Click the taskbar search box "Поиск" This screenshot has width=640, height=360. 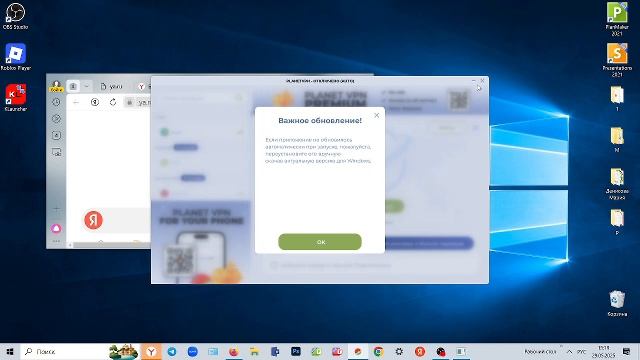(80, 351)
